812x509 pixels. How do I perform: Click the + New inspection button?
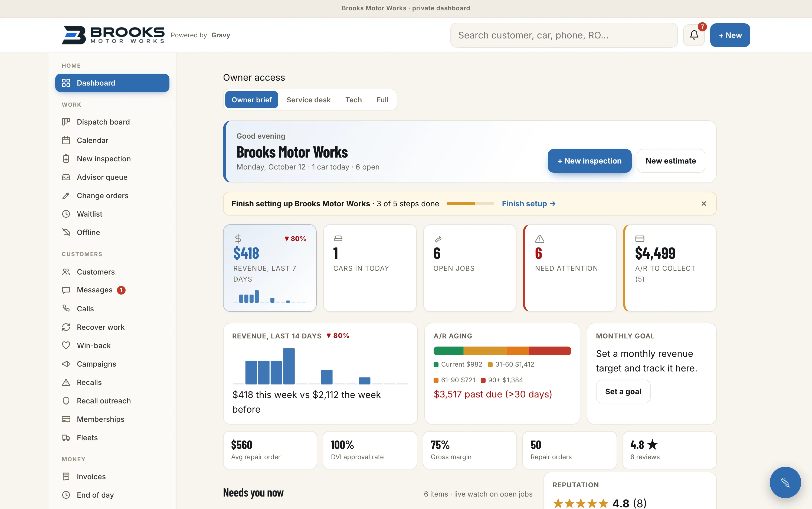pos(589,161)
